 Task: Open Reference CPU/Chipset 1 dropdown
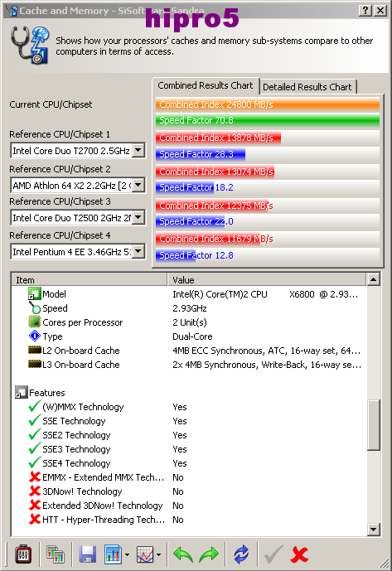click(x=138, y=150)
